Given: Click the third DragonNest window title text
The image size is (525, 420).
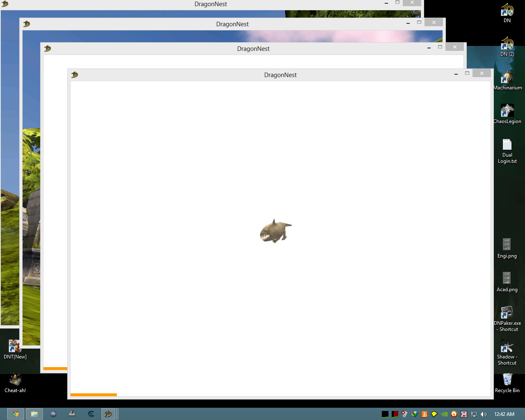Looking at the screenshot, I should point(253,49).
